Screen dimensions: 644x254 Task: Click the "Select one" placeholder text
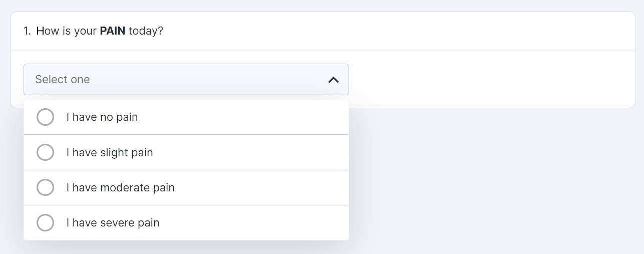(63, 80)
